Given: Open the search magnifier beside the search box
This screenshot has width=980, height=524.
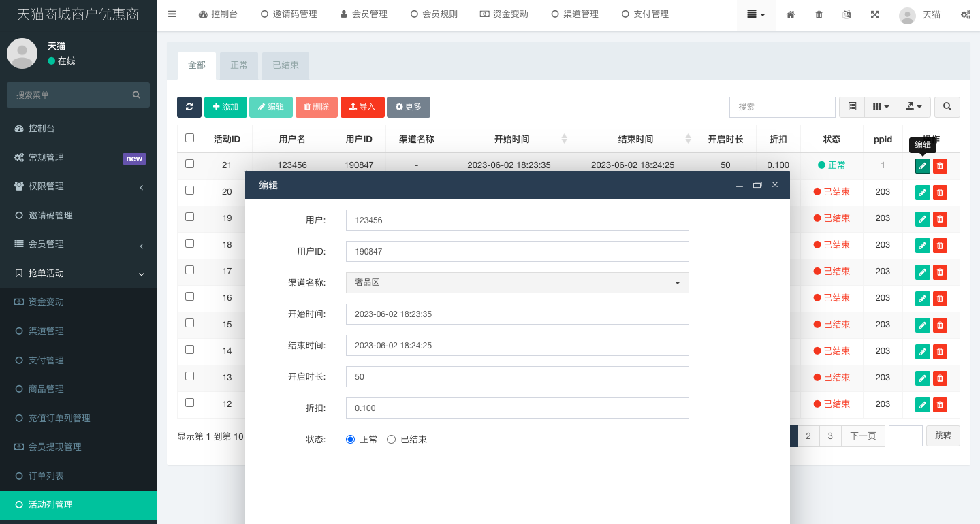Looking at the screenshot, I should (x=947, y=107).
